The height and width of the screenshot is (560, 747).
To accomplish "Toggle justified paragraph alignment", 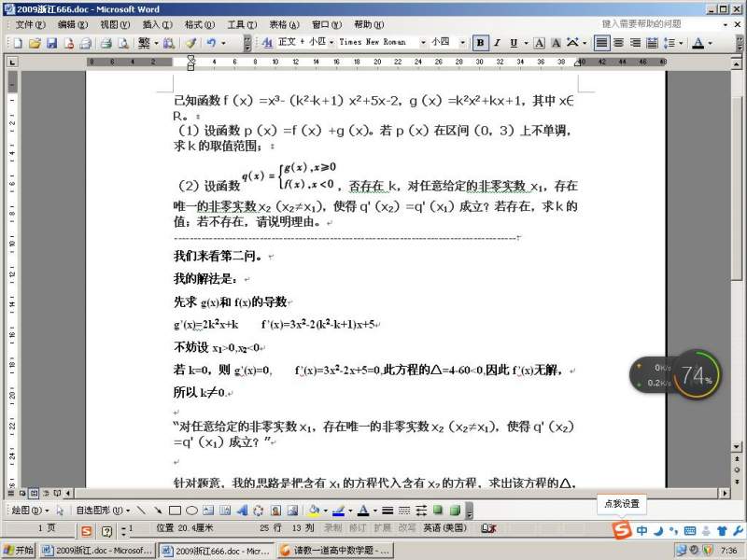I will (601, 43).
